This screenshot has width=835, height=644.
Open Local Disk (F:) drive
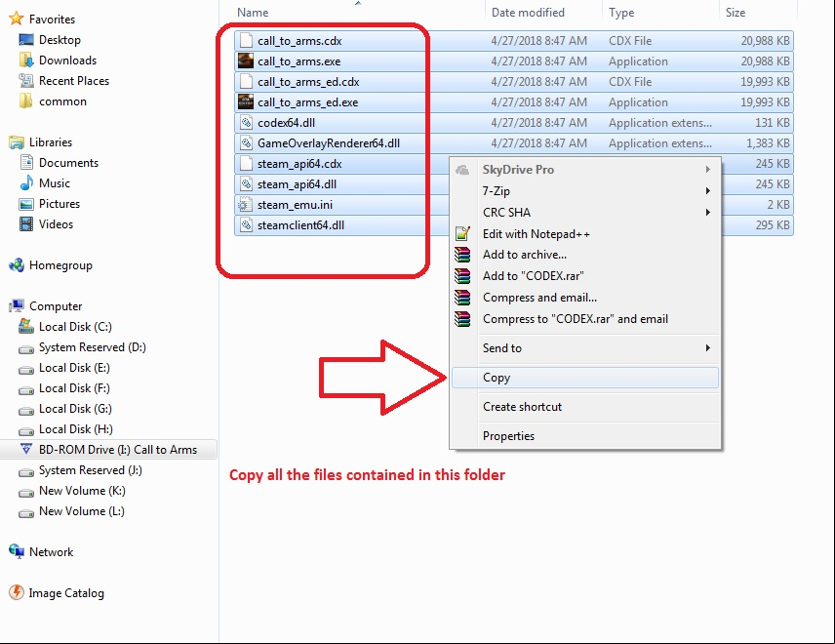[74, 388]
